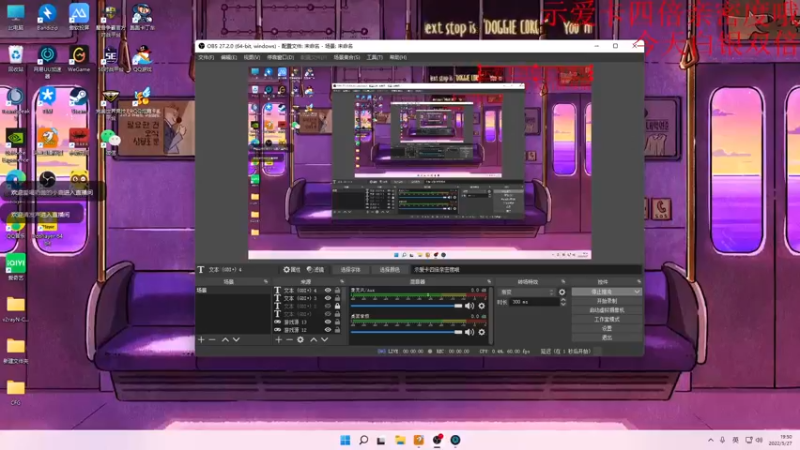Open the 帮助(H) menu in OBS
800x450 pixels.
[x=398, y=57]
